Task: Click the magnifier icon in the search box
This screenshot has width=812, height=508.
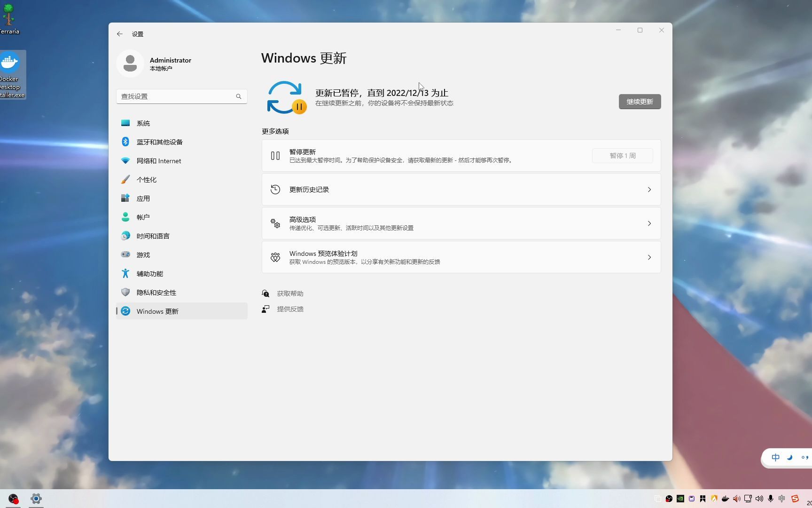Action: point(239,96)
